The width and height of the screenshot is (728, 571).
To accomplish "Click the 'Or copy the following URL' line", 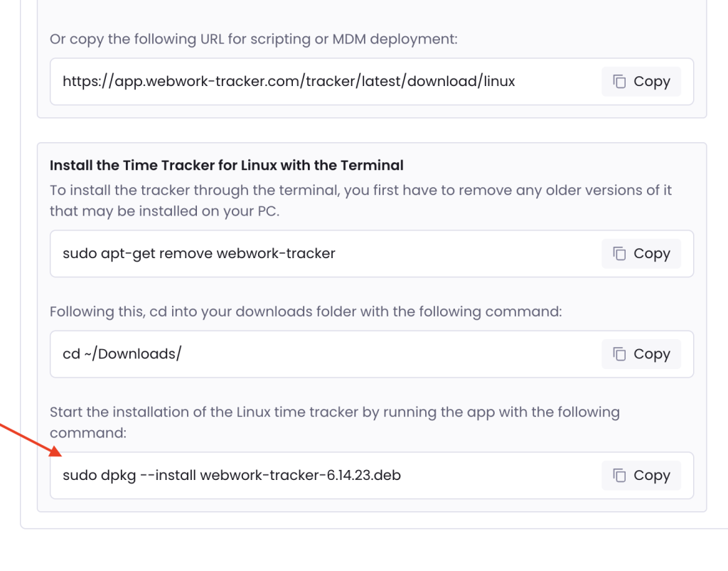I will 254,39.
